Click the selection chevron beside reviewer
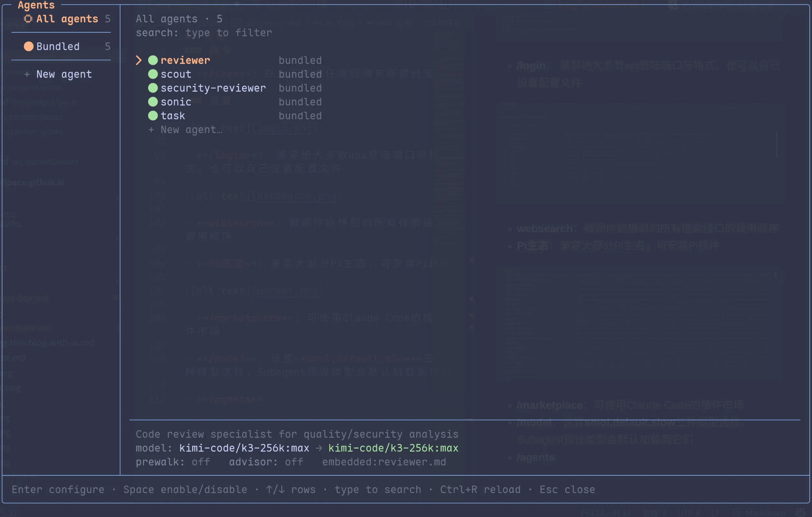 138,60
